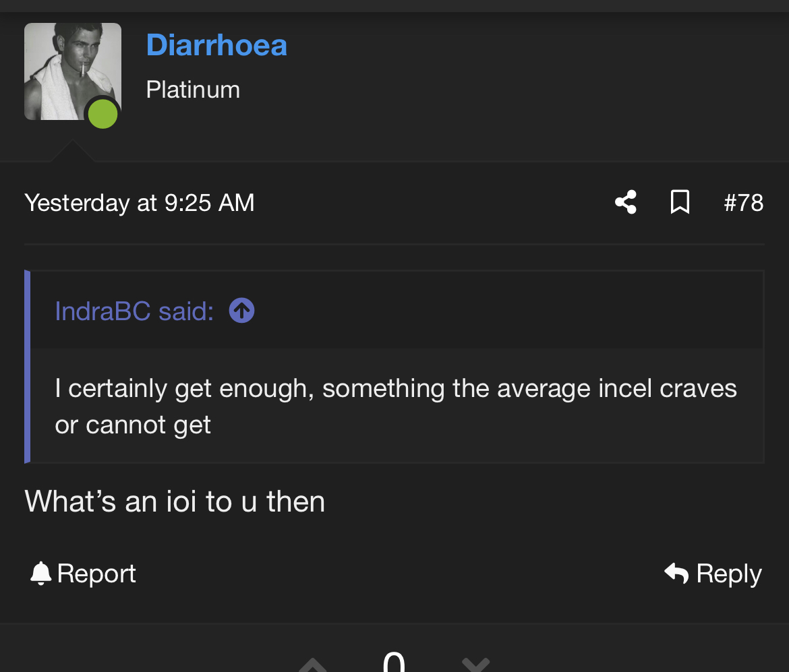Upvote the post with the up chevron

point(312,665)
